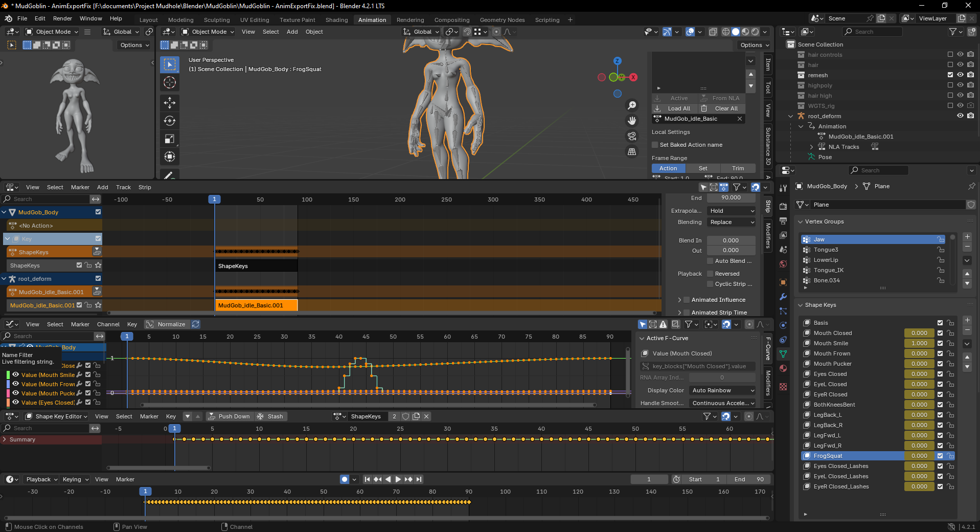Adjust the Mouth Closed shape key value slider
This screenshot has height=532, width=980.
[919, 333]
